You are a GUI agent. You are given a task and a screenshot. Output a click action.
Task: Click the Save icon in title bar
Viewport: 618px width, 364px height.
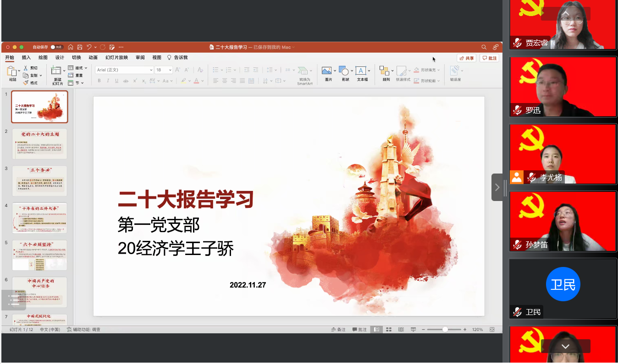click(79, 47)
